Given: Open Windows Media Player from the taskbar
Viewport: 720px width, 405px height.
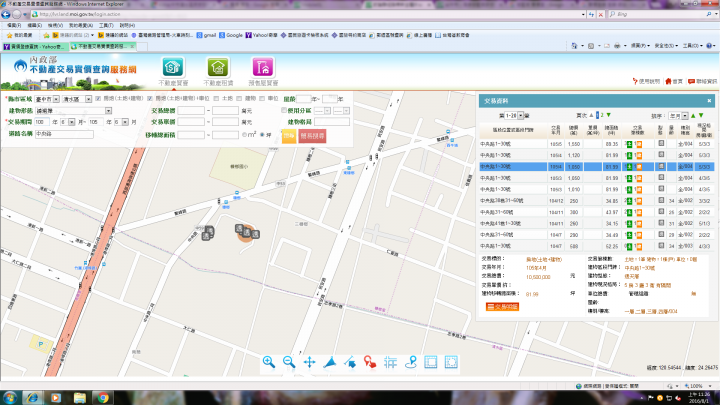Looking at the screenshot, I should pos(56,398).
